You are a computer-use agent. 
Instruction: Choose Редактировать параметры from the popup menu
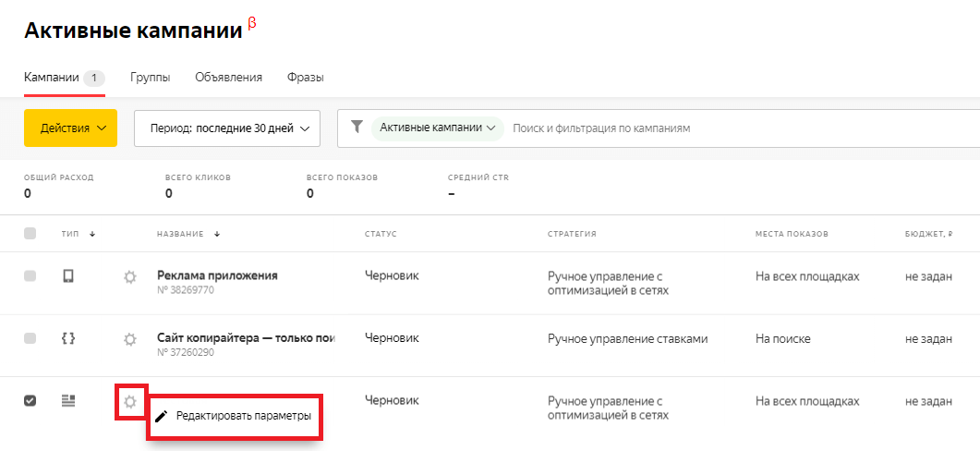tap(243, 416)
